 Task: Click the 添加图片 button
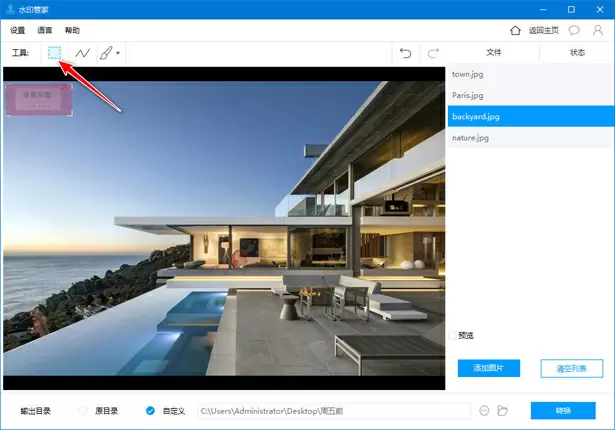[489, 368]
